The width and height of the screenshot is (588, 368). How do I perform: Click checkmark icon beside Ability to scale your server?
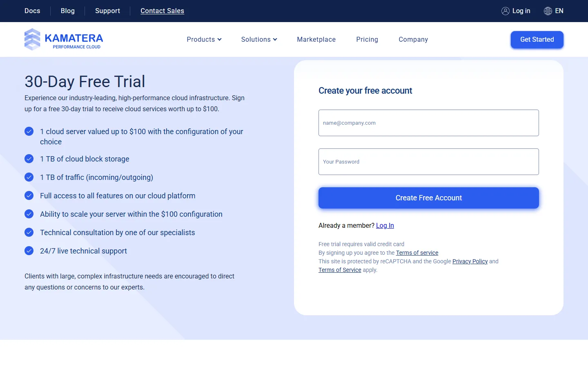coord(29,214)
